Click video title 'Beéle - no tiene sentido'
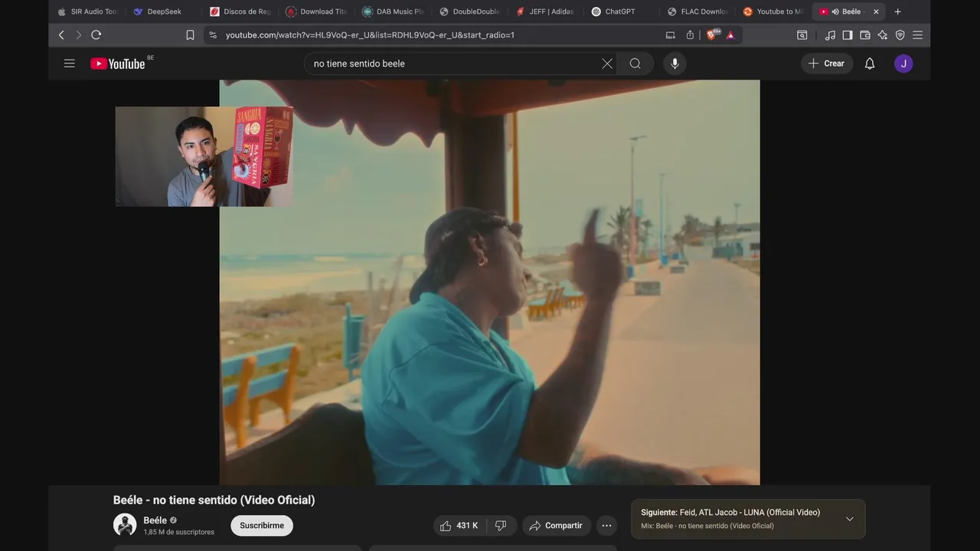This screenshot has width=980, height=551. tap(214, 500)
